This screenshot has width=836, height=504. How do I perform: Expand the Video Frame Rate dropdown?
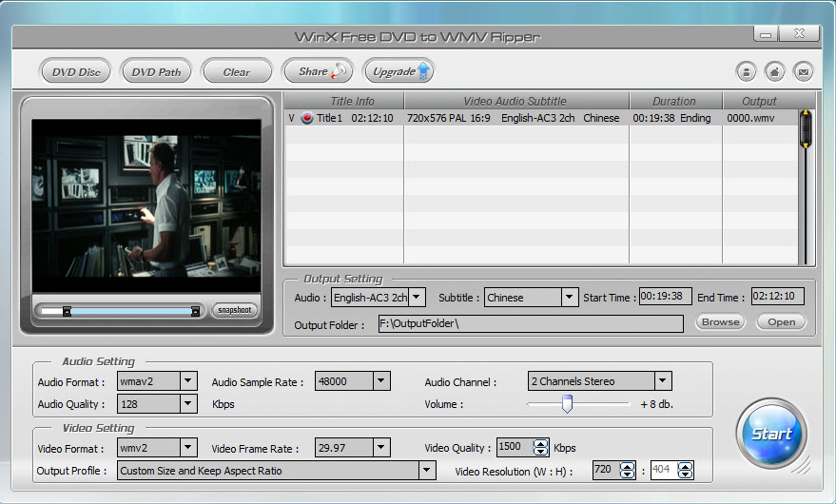tap(381, 448)
